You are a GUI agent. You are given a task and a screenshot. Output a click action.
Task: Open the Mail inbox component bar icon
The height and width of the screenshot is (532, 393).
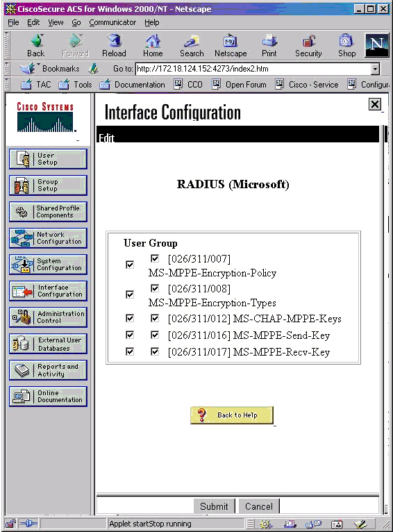(290, 524)
